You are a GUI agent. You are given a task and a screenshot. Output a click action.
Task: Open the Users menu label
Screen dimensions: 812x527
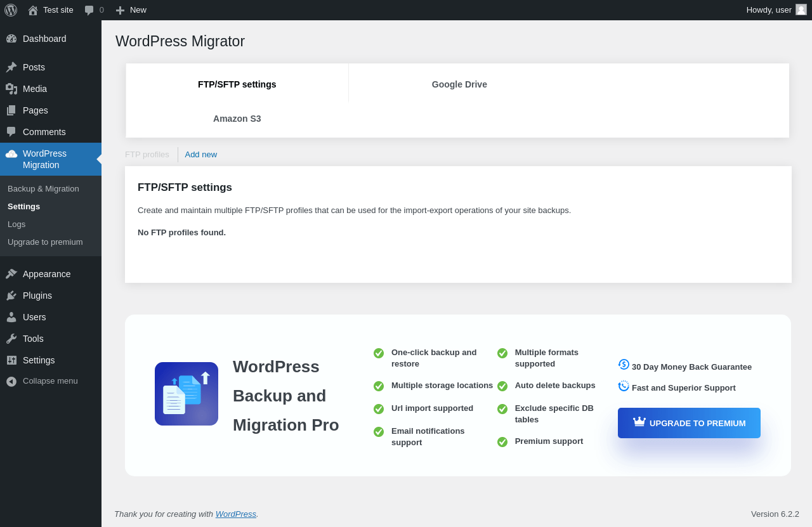[34, 317]
